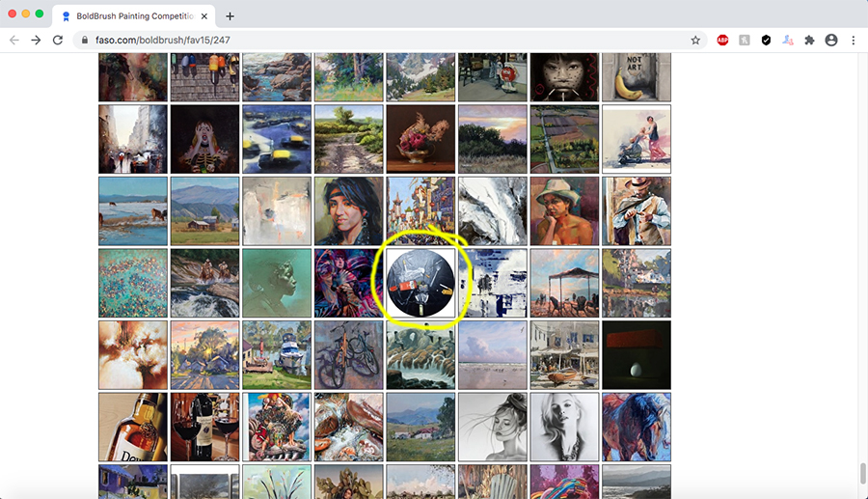Open the Chrome profile avatar icon

click(831, 40)
